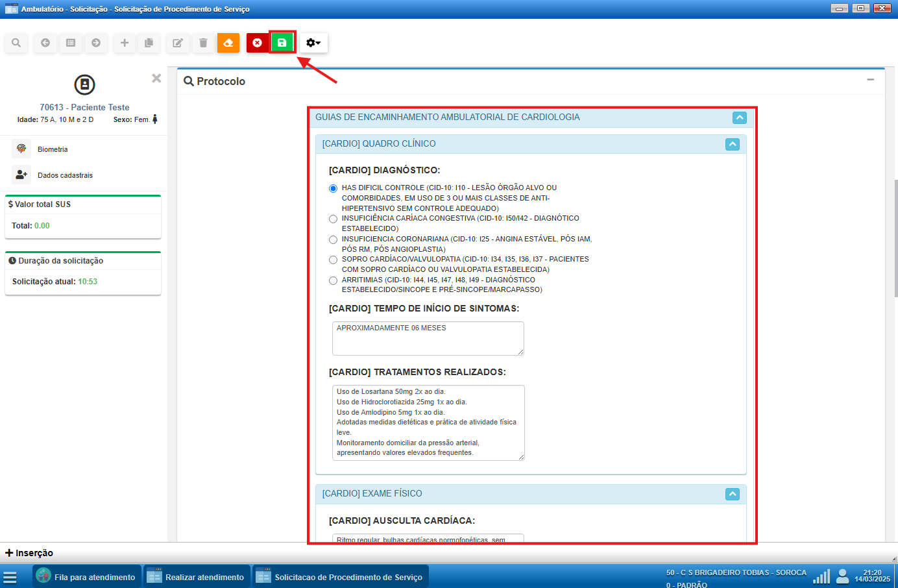Click the magnifier search toolbar icon
898x588 pixels.
point(16,43)
